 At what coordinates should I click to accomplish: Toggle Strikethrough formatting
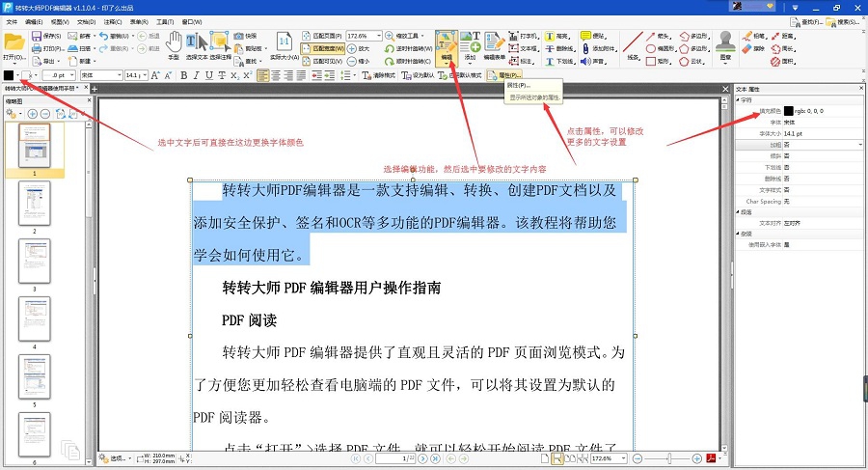click(222, 75)
